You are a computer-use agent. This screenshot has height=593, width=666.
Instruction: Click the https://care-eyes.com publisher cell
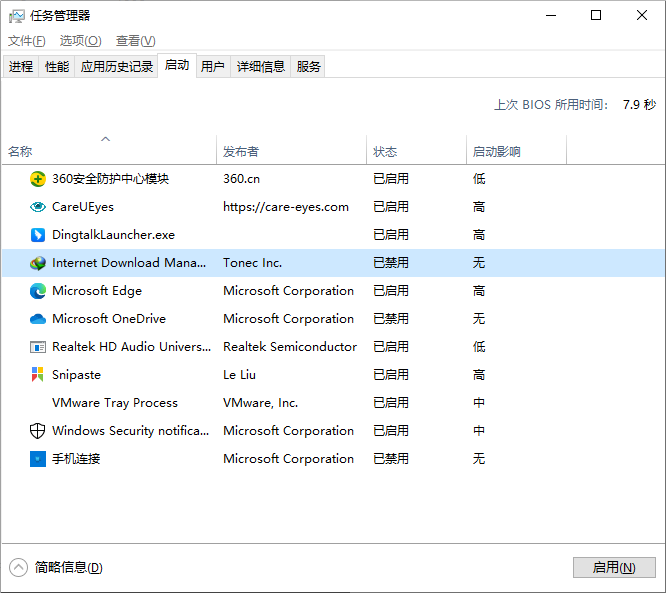pos(286,207)
